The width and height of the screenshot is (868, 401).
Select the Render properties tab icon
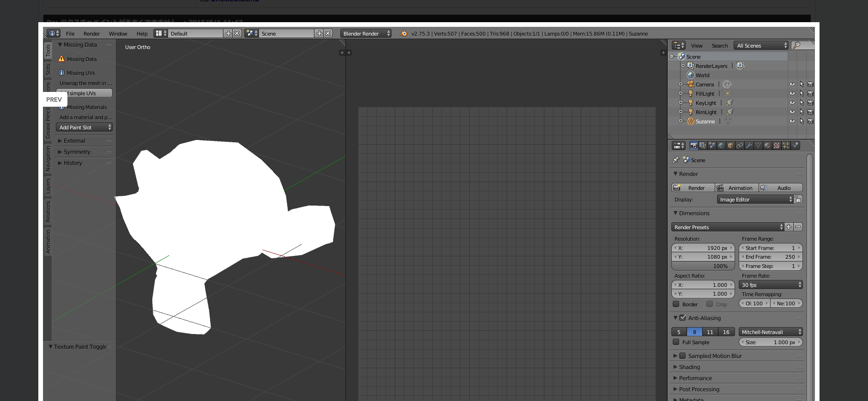pos(693,146)
